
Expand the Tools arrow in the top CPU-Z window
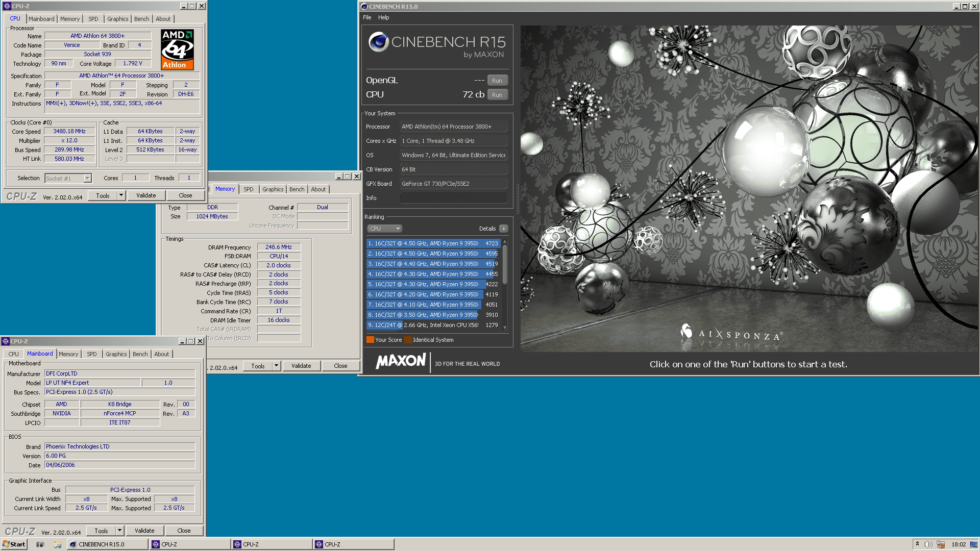click(x=121, y=195)
